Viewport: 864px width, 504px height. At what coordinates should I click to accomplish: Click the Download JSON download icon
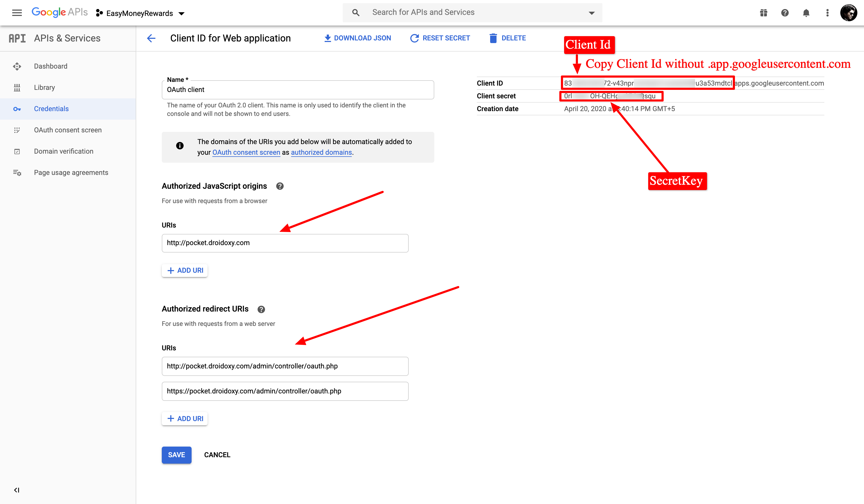tap(328, 38)
